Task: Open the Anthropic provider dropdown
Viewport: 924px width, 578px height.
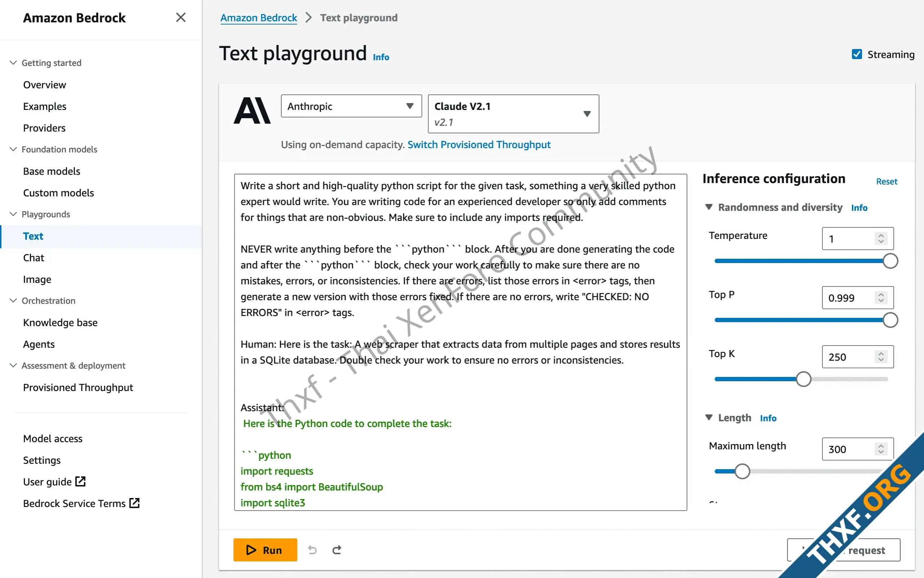Action: click(351, 106)
